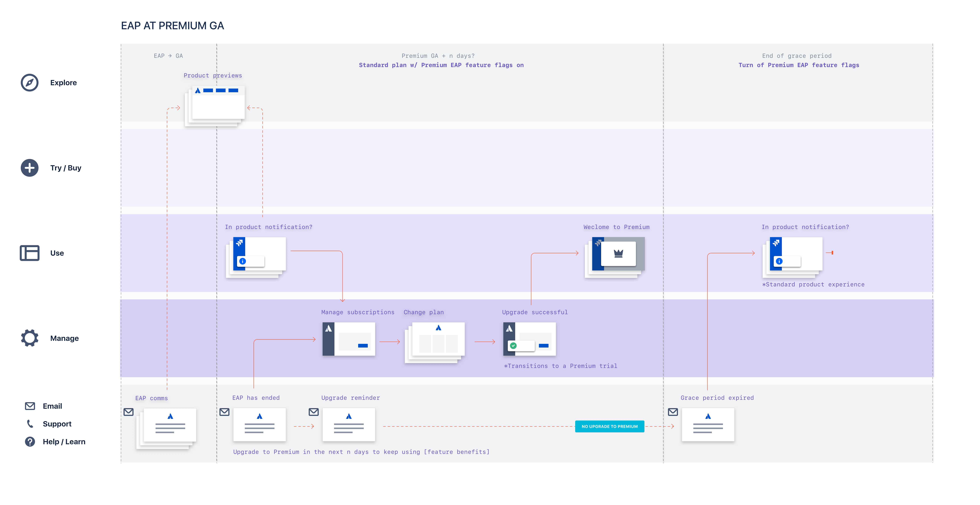Click the EAP AT PREMIUM GA title
Viewport: 980px width, 505px height.
coord(172,26)
